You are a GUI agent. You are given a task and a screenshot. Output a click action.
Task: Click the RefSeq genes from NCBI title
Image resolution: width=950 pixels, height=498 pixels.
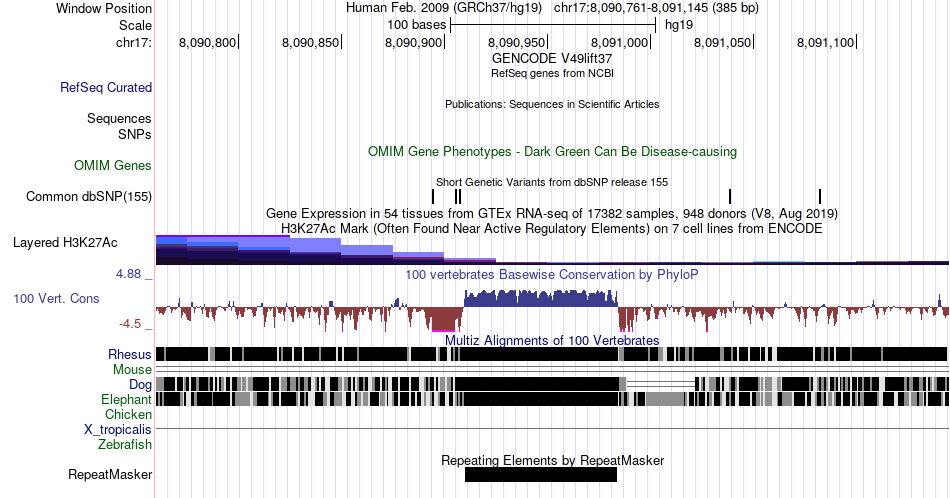[552, 73]
